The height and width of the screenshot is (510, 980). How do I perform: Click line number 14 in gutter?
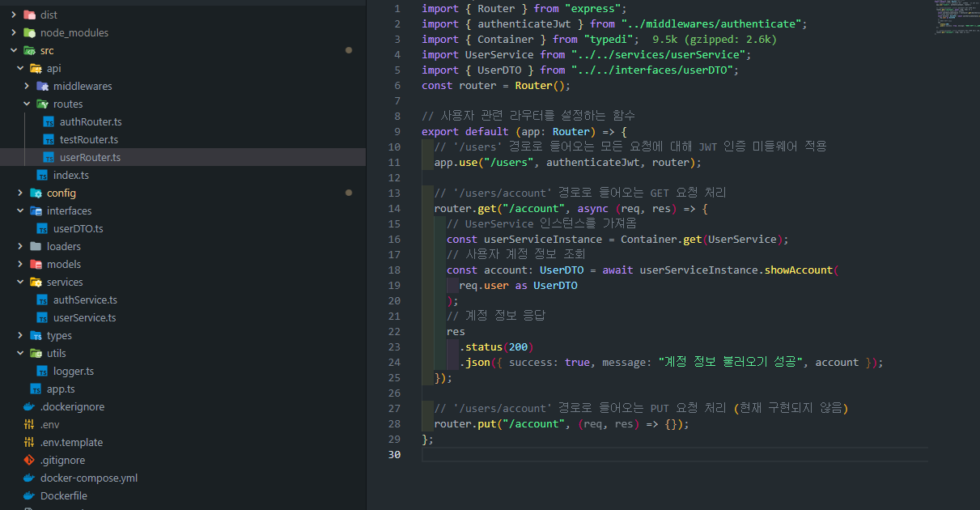[394, 208]
